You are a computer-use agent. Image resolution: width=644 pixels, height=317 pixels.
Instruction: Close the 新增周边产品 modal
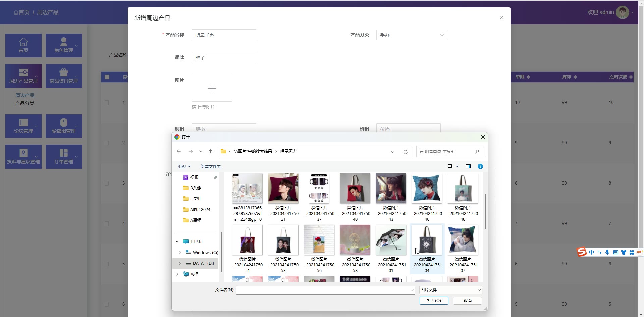point(501,18)
